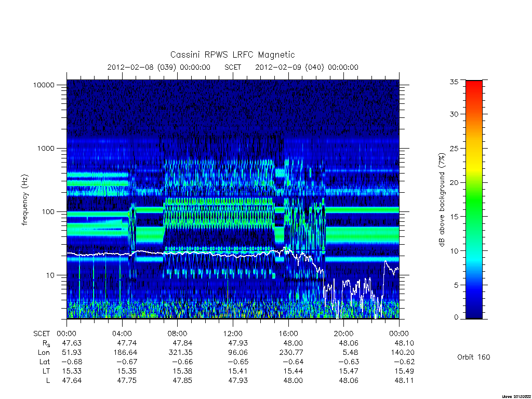This screenshot has height=399, width=532.
Task: Click the 0 value on color scale
Action: click(x=456, y=317)
